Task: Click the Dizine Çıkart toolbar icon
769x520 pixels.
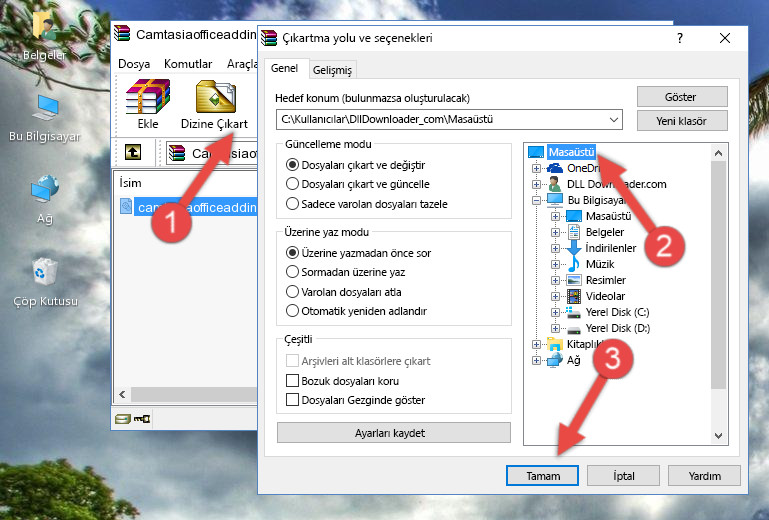Action: point(214,104)
